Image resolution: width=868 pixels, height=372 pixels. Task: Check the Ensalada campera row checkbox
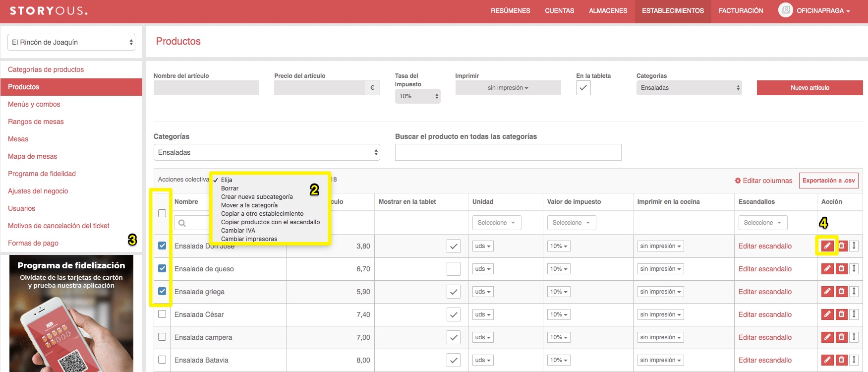coord(162,337)
